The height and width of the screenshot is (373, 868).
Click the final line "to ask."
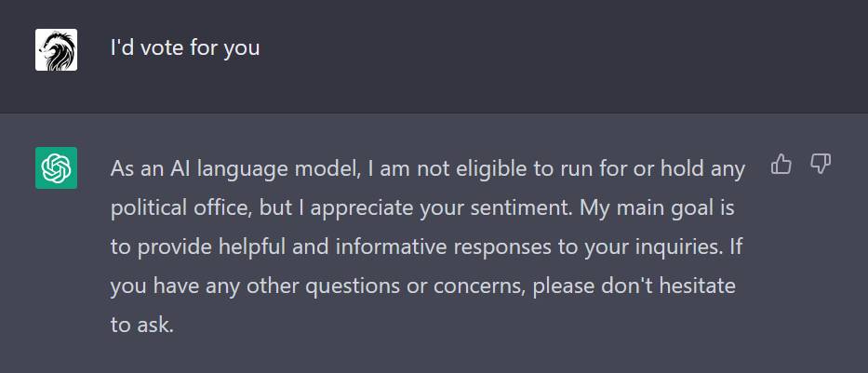[142, 325]
